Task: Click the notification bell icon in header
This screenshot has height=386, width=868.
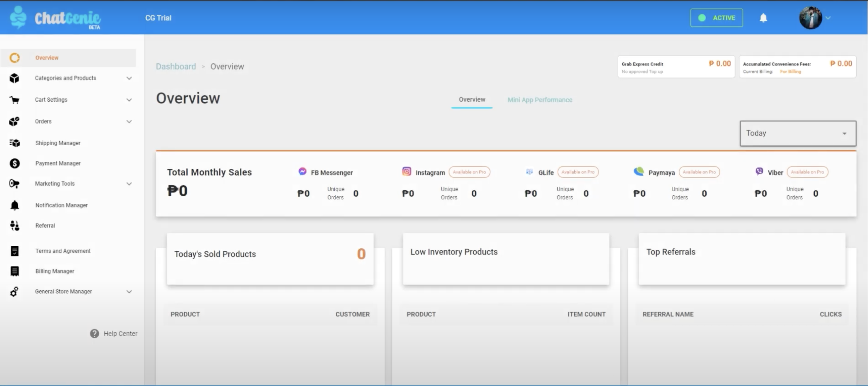Action: (x=763, y=18)
